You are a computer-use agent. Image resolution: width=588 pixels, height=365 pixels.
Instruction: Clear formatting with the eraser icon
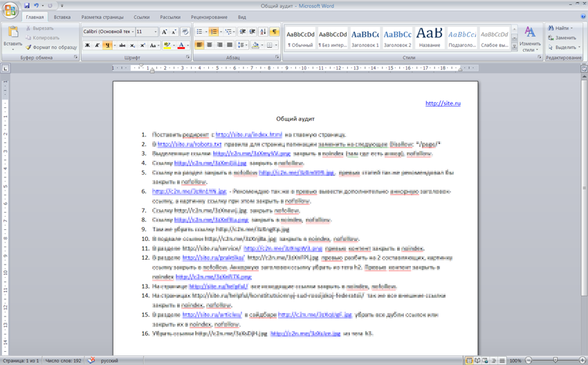[x=185, y=32]
